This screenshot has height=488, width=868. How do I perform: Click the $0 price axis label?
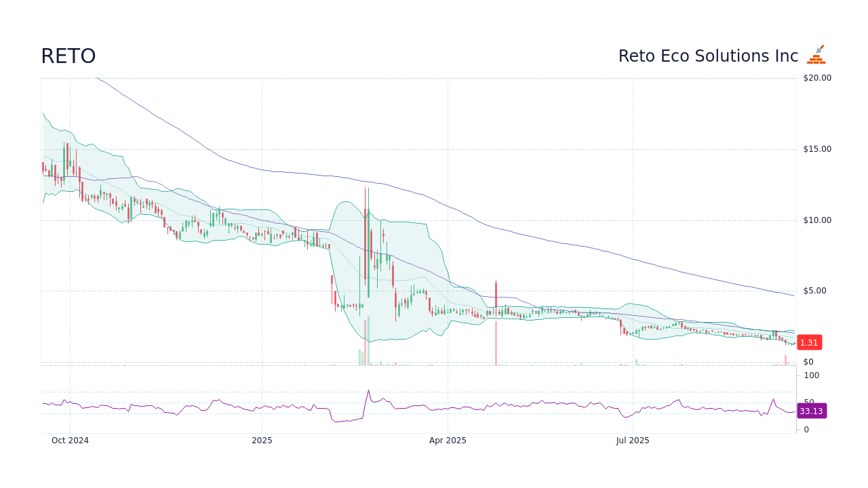(x=808, y=361)
